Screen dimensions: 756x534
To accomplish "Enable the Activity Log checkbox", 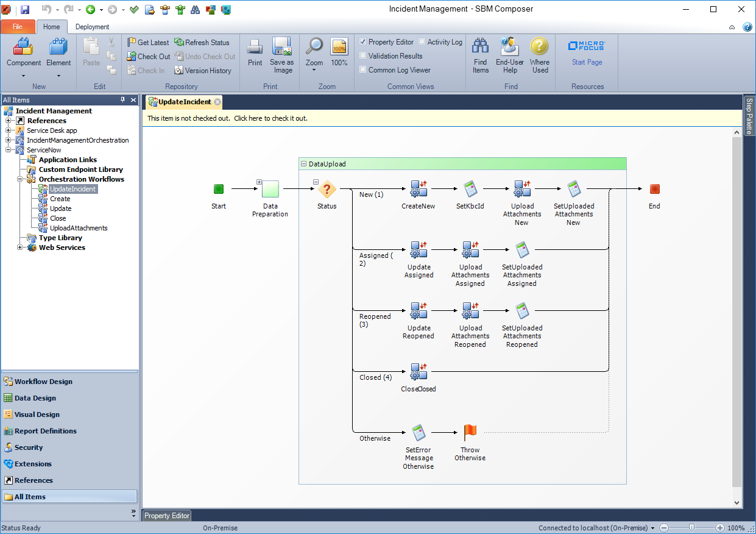I will click(422, 42).
